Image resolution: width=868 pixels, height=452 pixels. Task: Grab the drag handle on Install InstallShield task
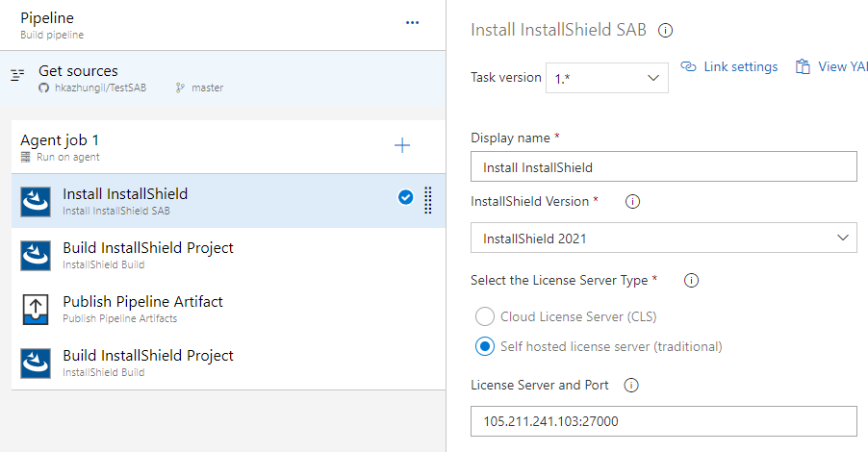[x=428, y=200]
